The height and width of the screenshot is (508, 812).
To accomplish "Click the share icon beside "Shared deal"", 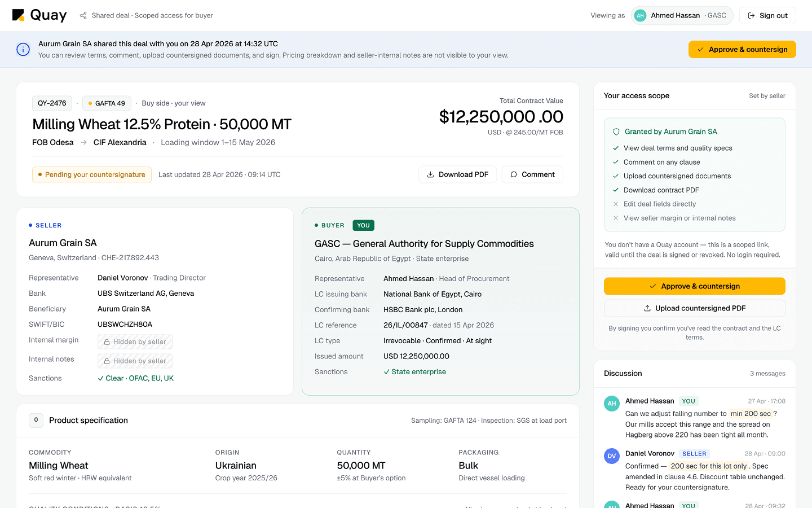I will pos(83,16).
